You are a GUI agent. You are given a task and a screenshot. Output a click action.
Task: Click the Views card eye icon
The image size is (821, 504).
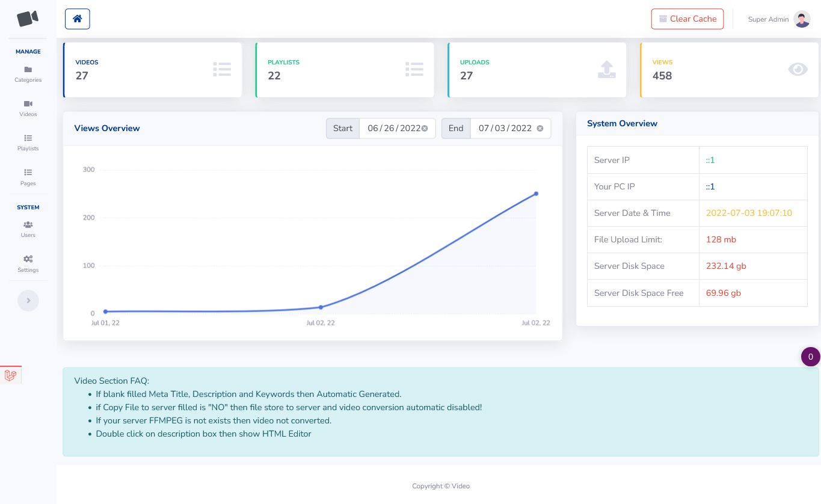(798, 70)
